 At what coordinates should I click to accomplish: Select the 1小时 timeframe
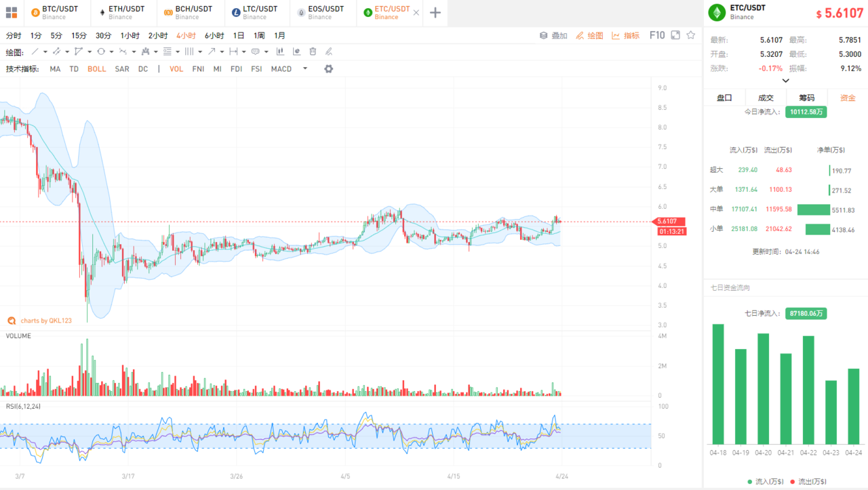[130, 35]
